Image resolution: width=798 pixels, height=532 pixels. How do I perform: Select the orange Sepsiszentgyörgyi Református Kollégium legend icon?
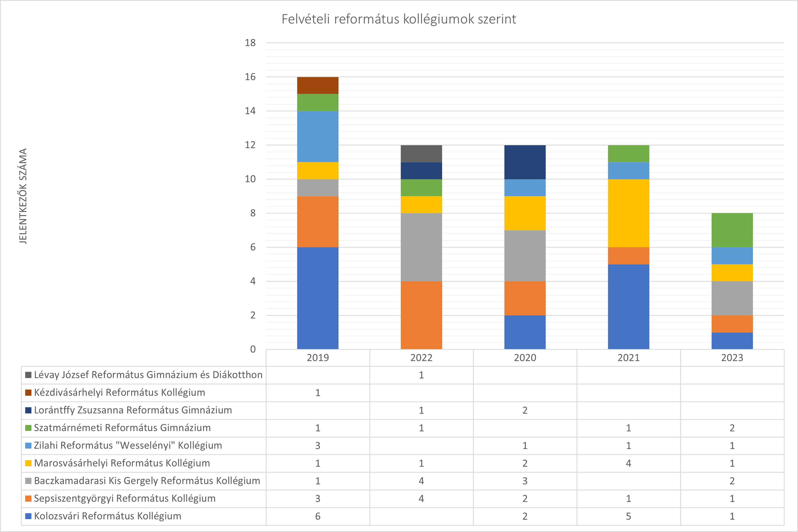(x=28, y=499)
